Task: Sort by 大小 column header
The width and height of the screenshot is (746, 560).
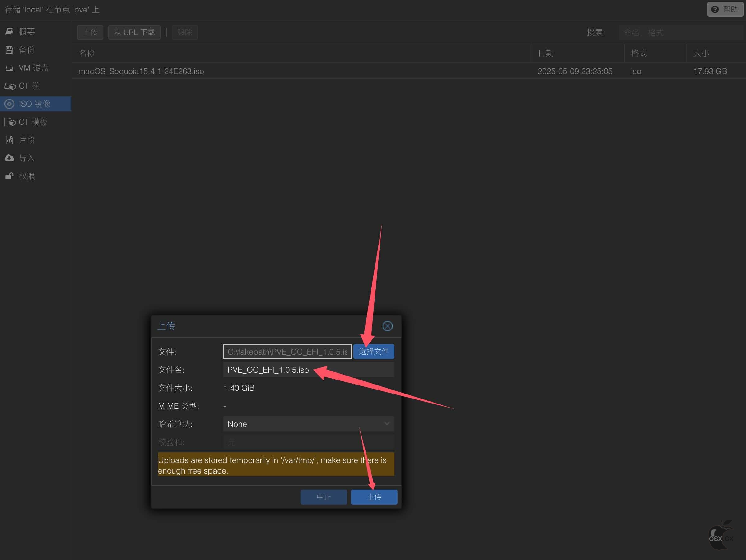Action: [716, 53]
